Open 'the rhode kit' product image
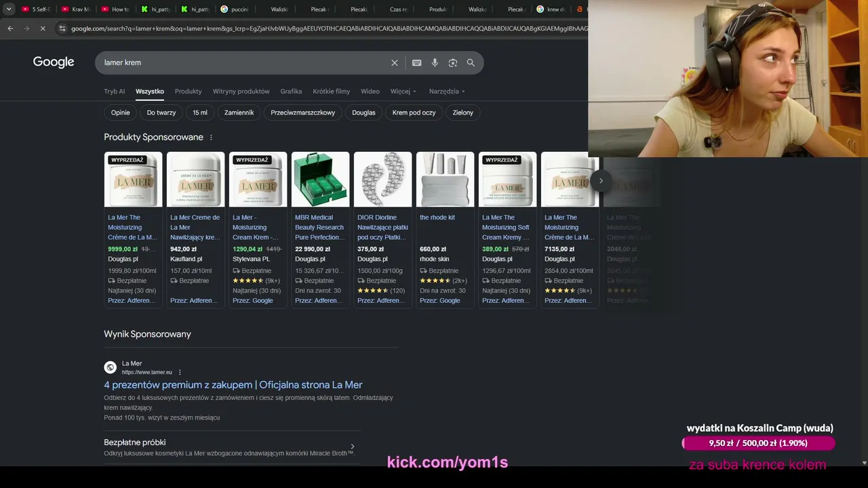The image size is (868, 488). [x=445, y=180]
